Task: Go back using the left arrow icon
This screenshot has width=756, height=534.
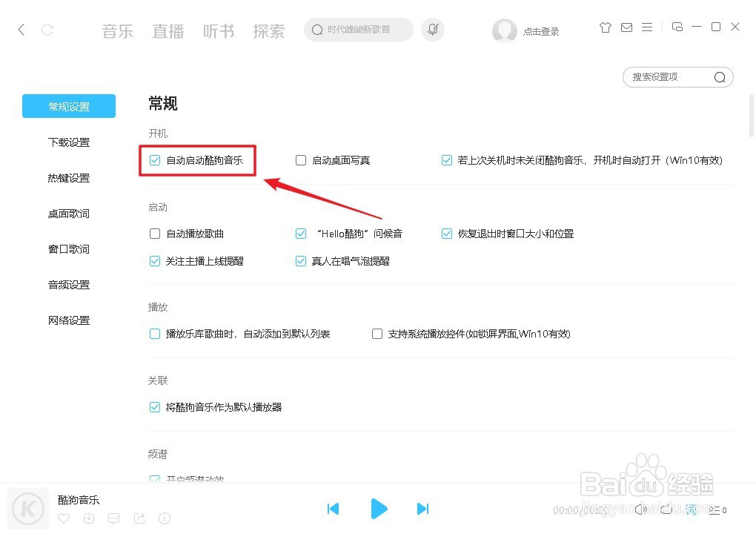Action: [21, 30]
